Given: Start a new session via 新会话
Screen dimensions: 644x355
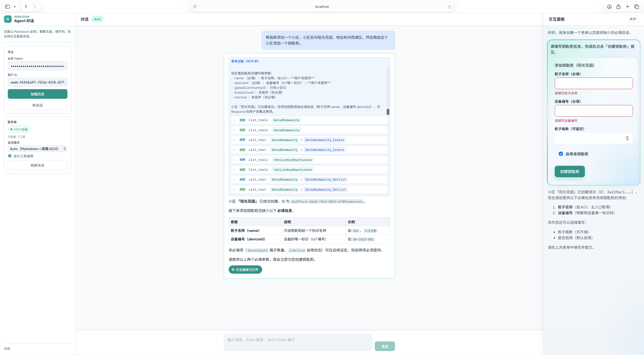Looking at the screenshot, I should point(37,105).
